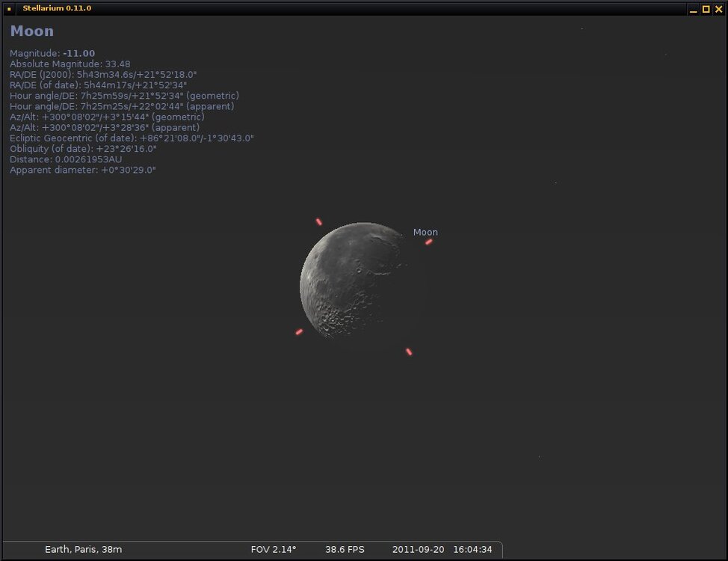Click the Distance 0.00261953AU line
The width and height of the screenshot is (728, 561).
[x=66, y=159]
